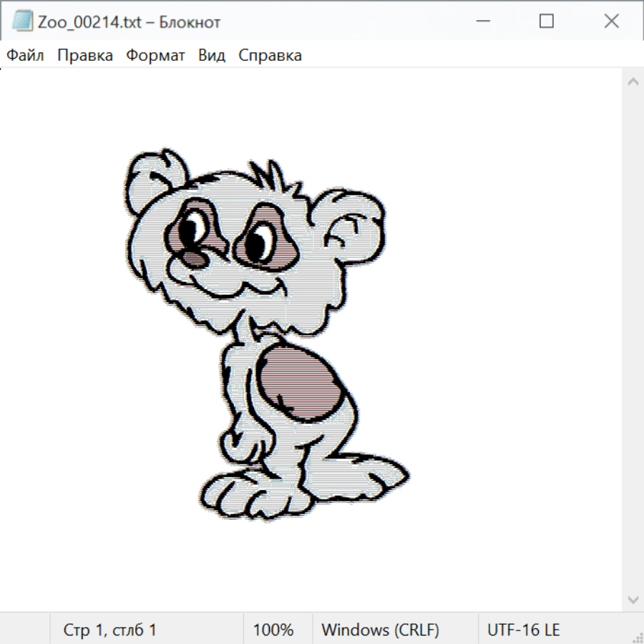
Task: Open the Формат menu
Action: [x=155, y=56]
